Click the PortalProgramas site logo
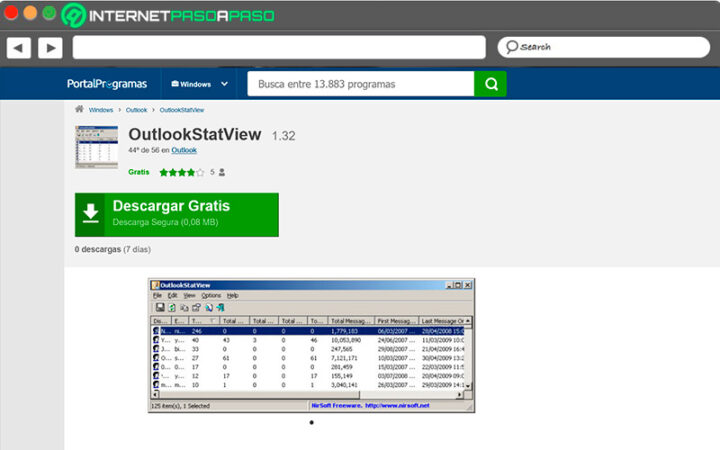The image size is (720, 450). tap(106, 84)
